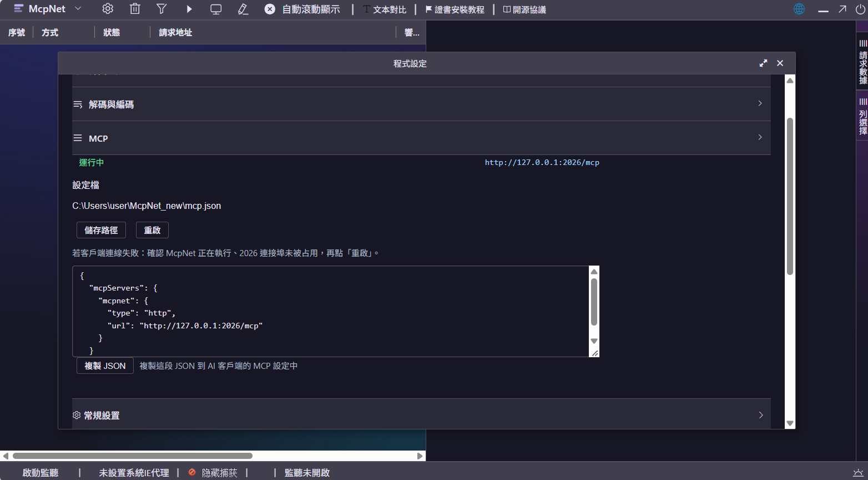Click the truncated 響... column header

click(412, 32)
